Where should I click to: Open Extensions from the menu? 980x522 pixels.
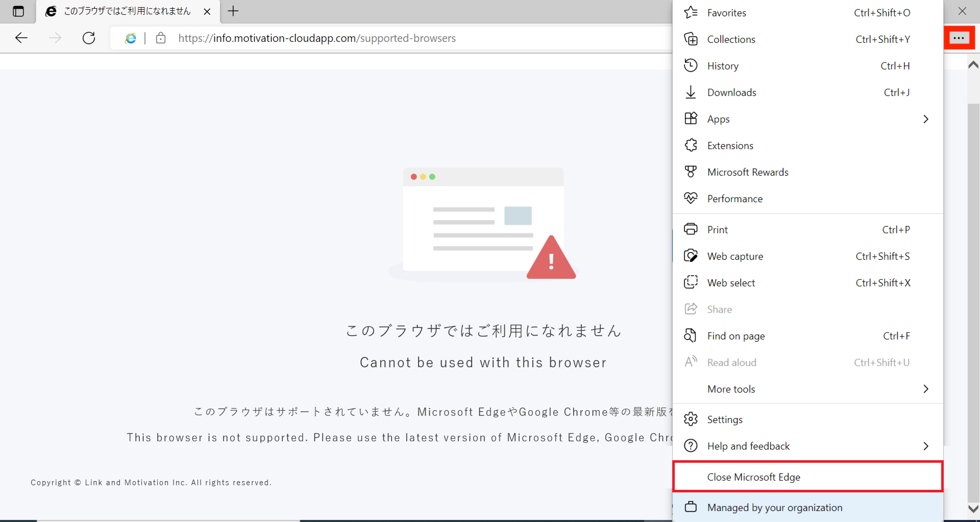click(x=730, y=146)
